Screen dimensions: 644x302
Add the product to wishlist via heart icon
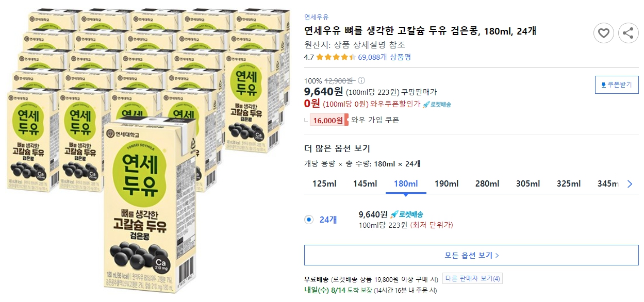604,33
